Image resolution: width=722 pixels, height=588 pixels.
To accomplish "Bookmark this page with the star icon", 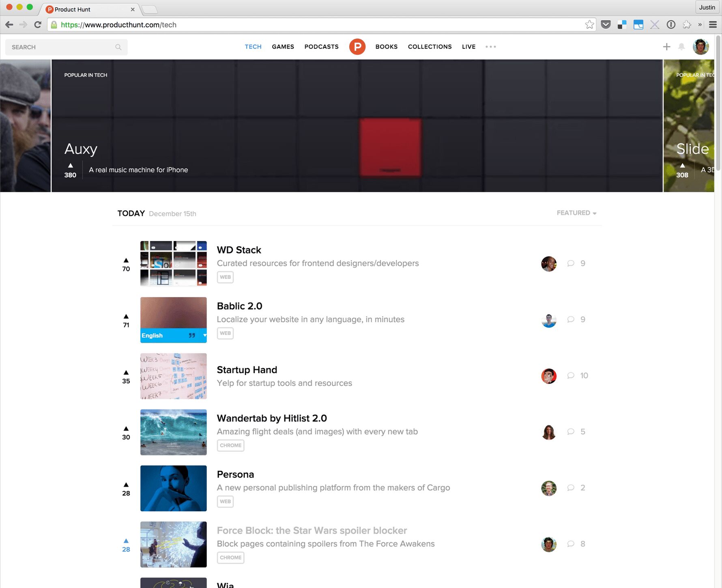I will [x=589, y=25].
